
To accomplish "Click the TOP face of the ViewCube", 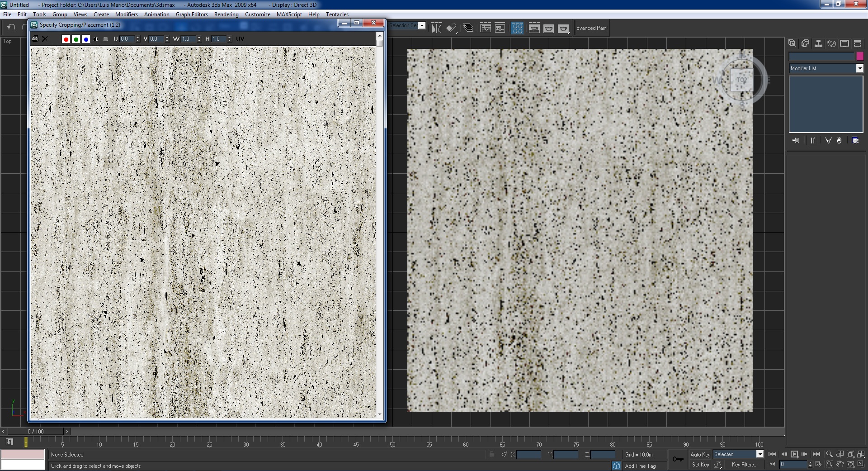I will pyautogui.click(x=742, y=80).
